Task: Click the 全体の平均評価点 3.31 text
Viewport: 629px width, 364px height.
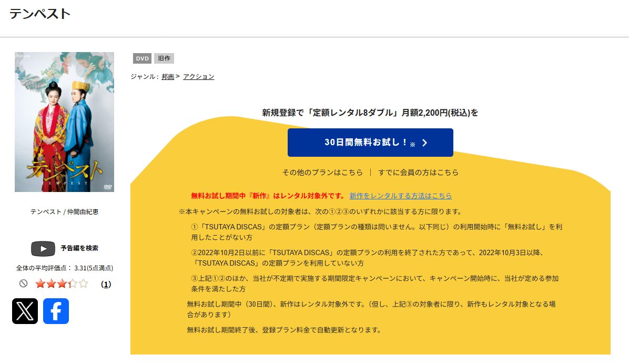Action: [x=65, y=268]
